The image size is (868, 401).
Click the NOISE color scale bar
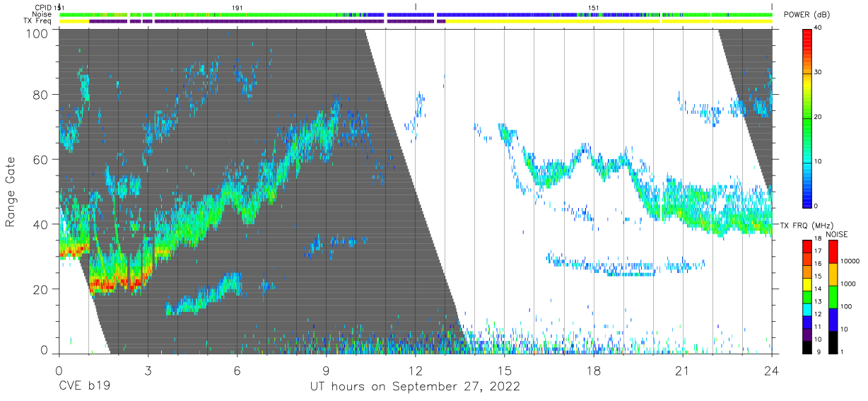pyautogui.click(x=833, y=296)
